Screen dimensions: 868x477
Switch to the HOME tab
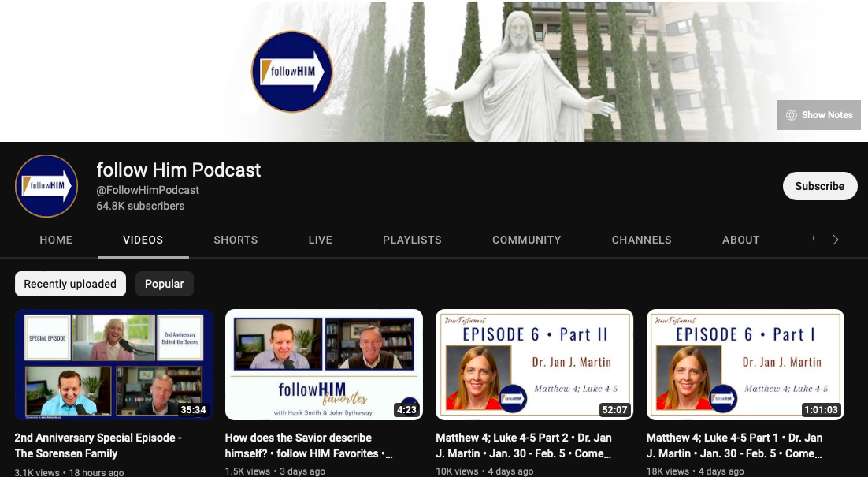click(x=56, y=240)
